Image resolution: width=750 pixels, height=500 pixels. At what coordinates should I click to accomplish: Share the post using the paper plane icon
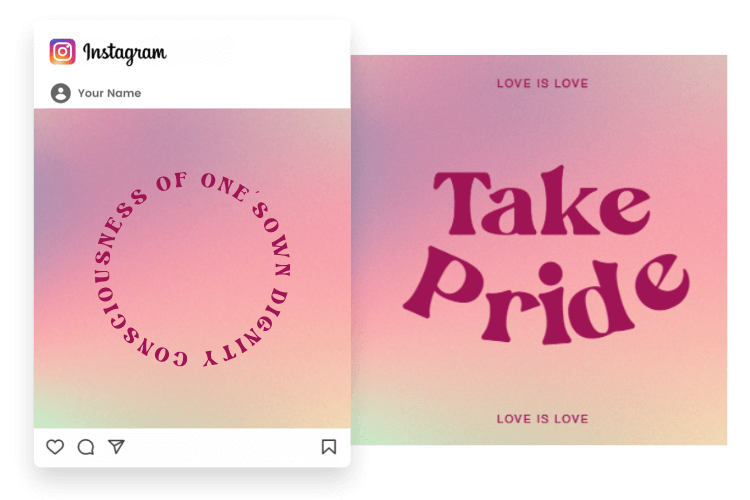point(116,446)
